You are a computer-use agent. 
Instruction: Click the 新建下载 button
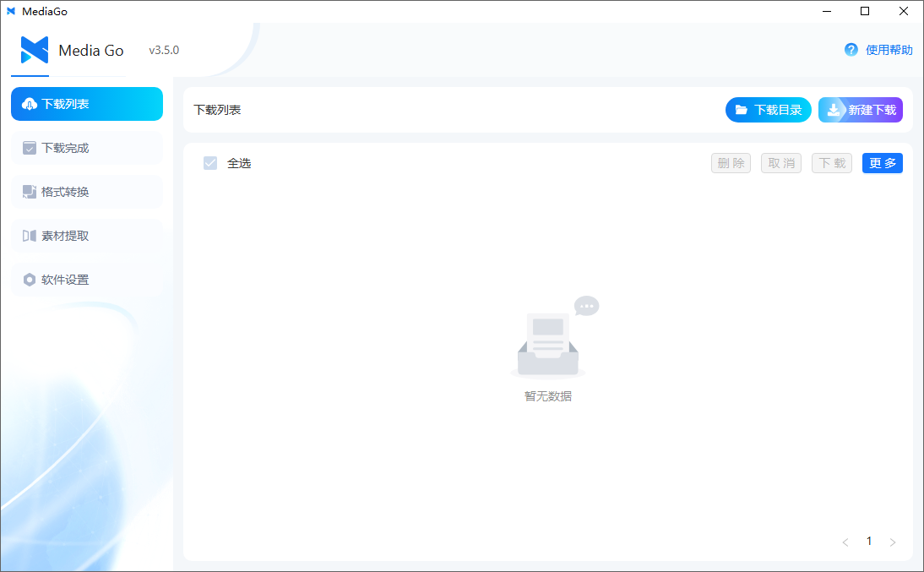(x=861, y=110)
